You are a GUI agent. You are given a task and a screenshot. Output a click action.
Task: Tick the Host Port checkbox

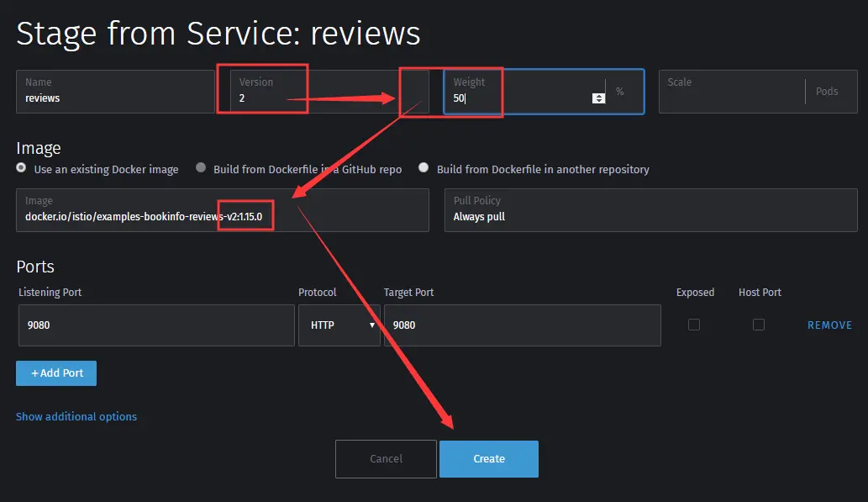759,325
